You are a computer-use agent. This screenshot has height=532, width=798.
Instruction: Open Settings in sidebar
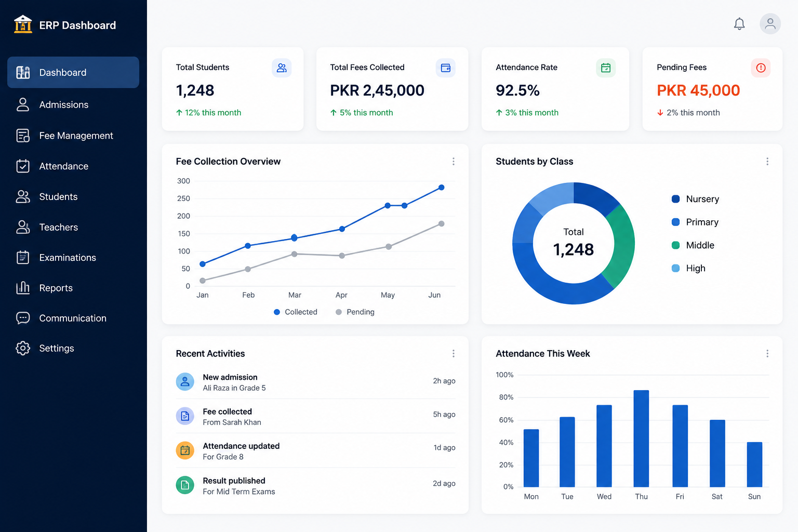click(73, 348)
